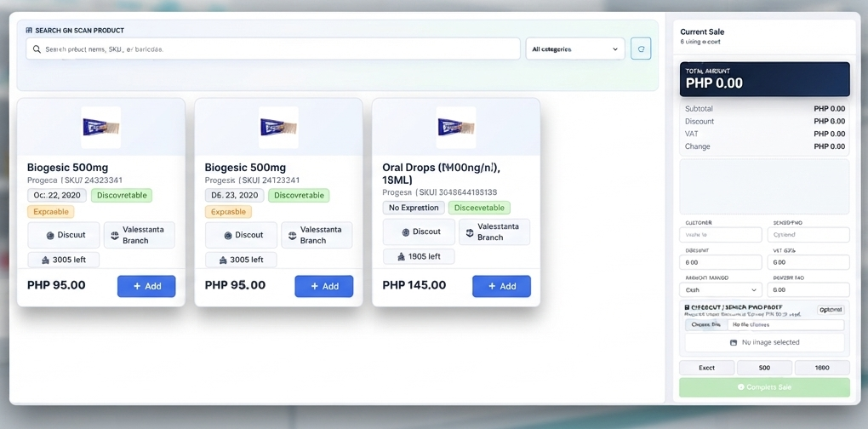Click the product image of Biogesic SKU 24323341
The width and height of the screenshot is (868, 429).
tap(100, 128)
